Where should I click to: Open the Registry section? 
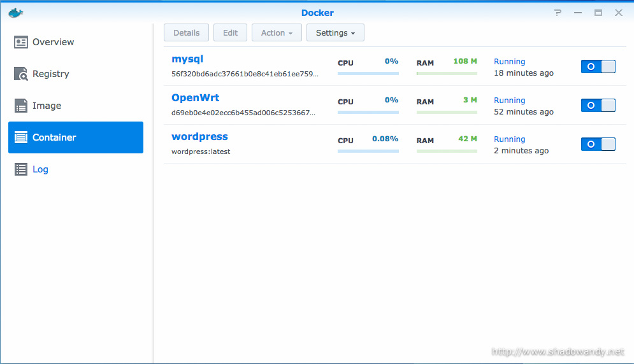(50, 74)
